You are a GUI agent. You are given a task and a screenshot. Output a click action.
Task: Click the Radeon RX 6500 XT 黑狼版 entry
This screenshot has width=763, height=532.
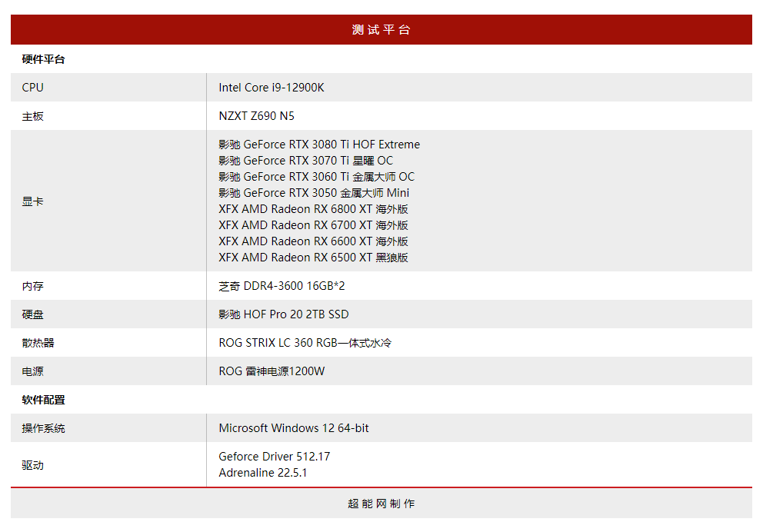pos(313,258)
